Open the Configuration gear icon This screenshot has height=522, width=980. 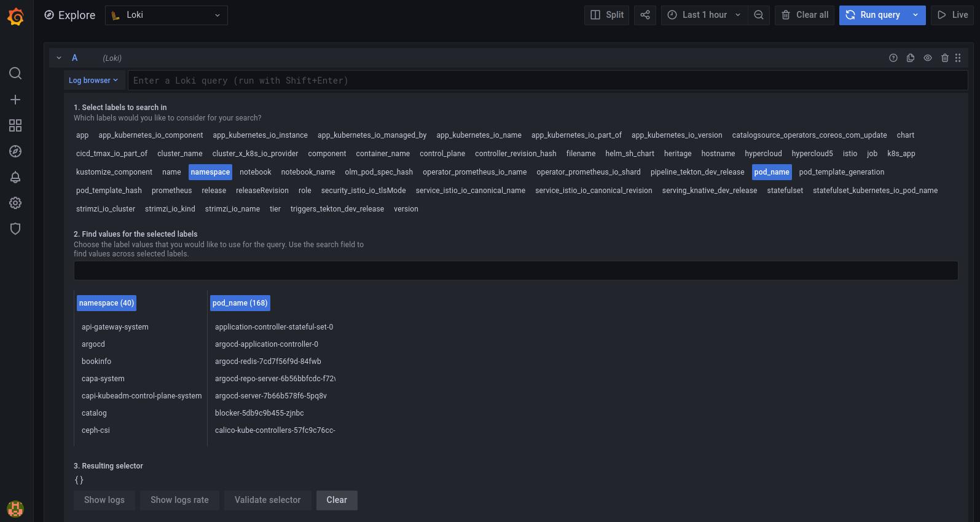15,203
